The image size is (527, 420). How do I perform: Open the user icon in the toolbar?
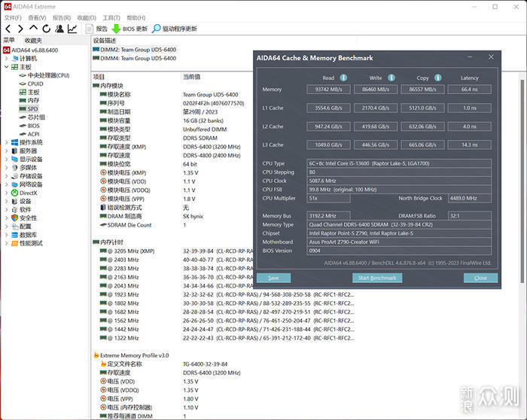pos(59,29)
